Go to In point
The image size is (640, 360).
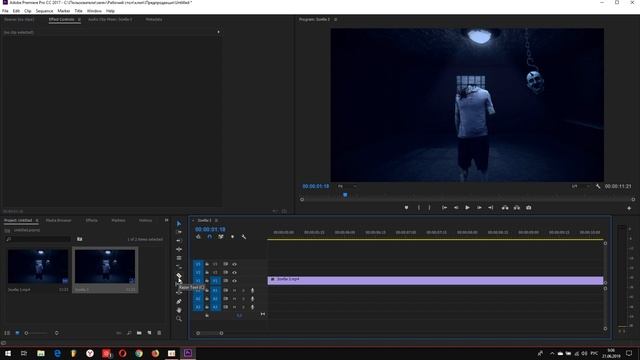[x=444, y=208]
